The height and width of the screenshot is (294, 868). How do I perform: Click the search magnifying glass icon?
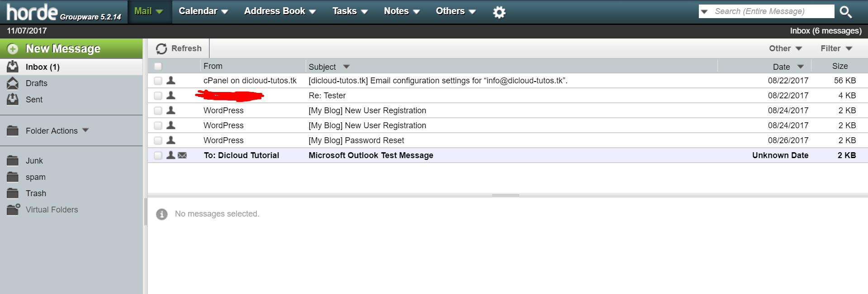click(845, 12)
